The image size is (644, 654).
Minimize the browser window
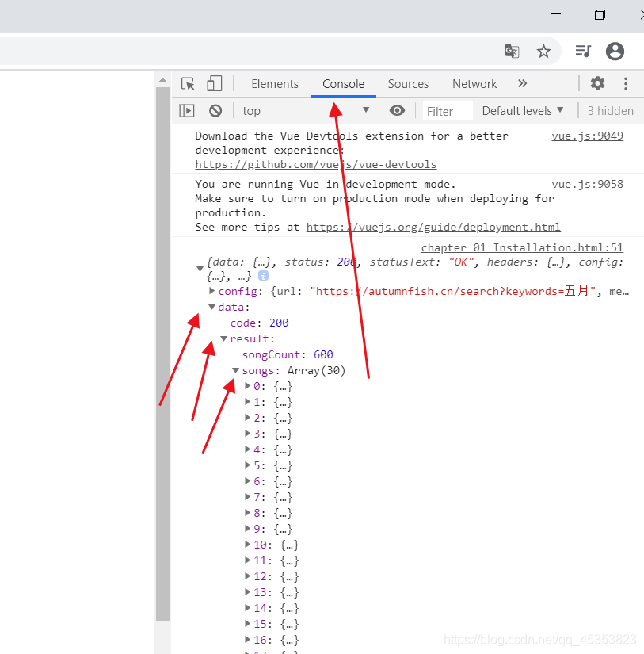point(555,14)
